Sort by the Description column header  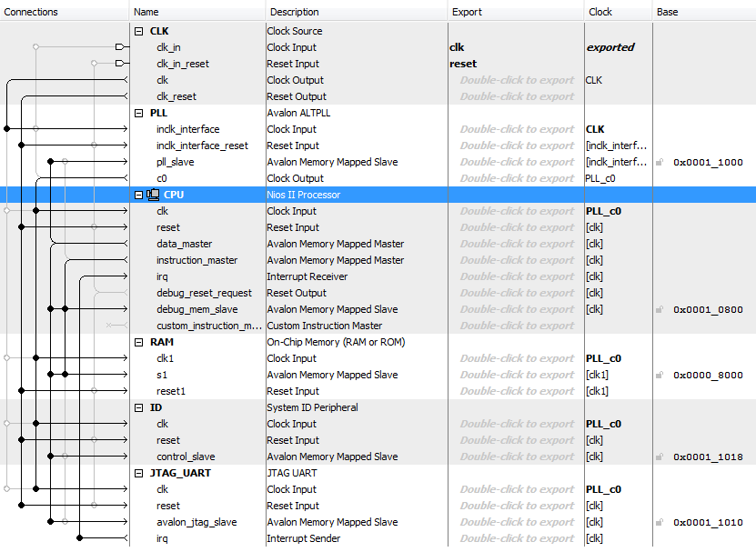[x=293, y=12]
